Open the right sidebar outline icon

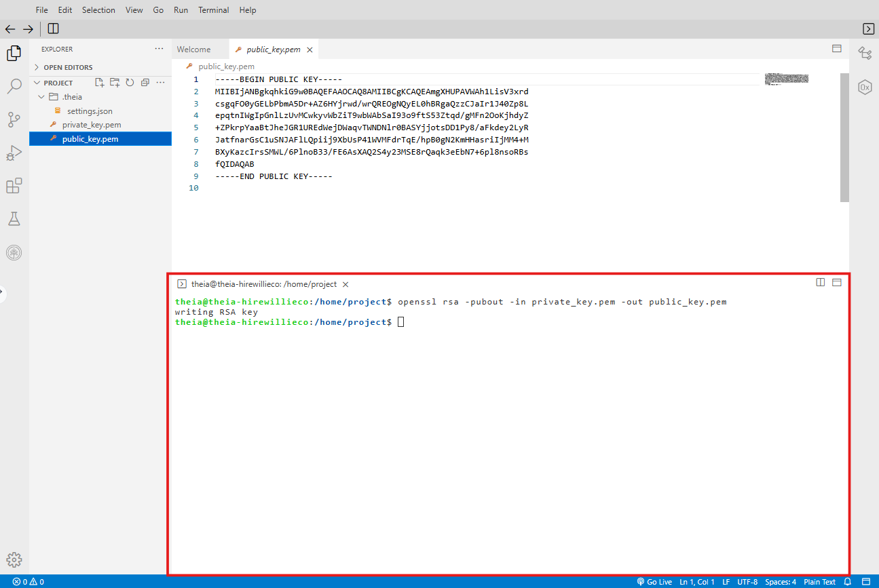click(865, 53)
